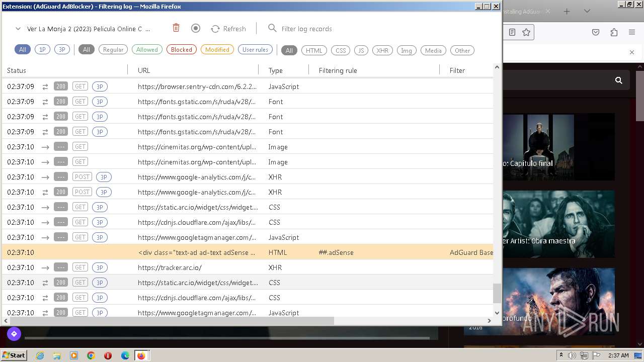The image size is (644, 362).
Task: Click the Type column header
Action: tap(276, 70)
